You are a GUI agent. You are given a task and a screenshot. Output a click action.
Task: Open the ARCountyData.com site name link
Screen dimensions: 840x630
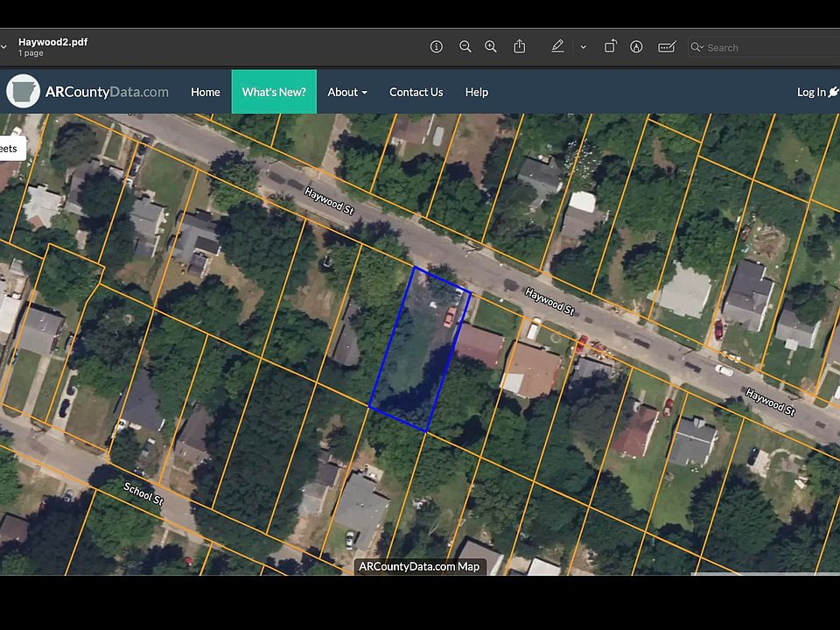(107, 92)
